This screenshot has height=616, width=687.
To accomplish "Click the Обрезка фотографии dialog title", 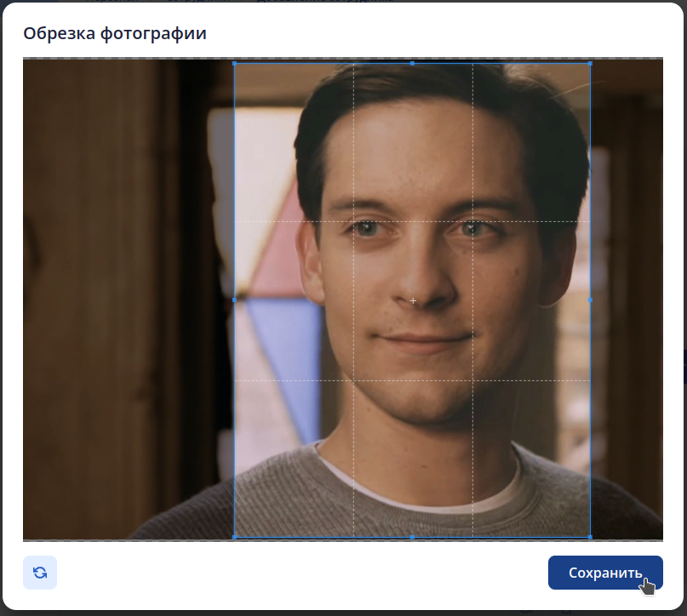I will click(115, 34).
